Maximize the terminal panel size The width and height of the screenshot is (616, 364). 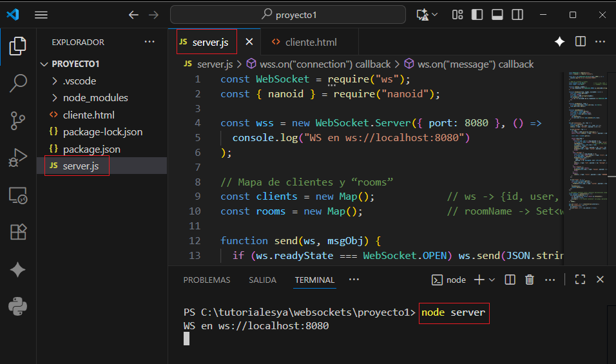click(580, 280)
